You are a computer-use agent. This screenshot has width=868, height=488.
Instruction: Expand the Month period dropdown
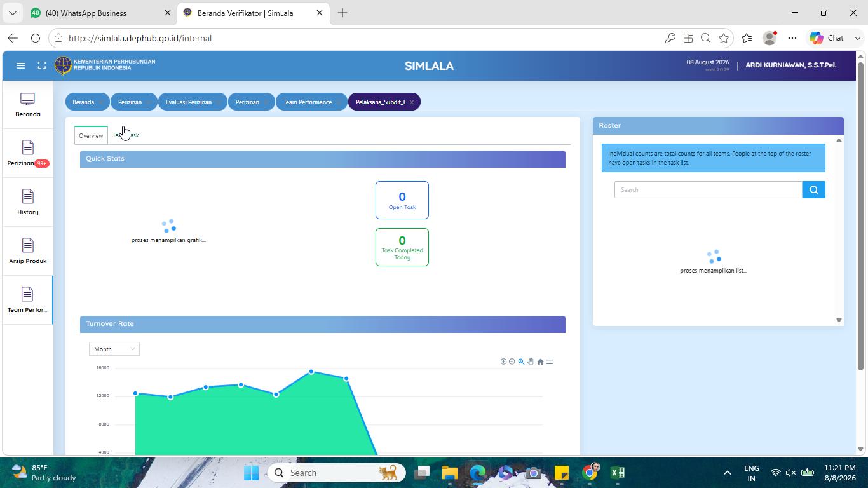pos(114,349)
